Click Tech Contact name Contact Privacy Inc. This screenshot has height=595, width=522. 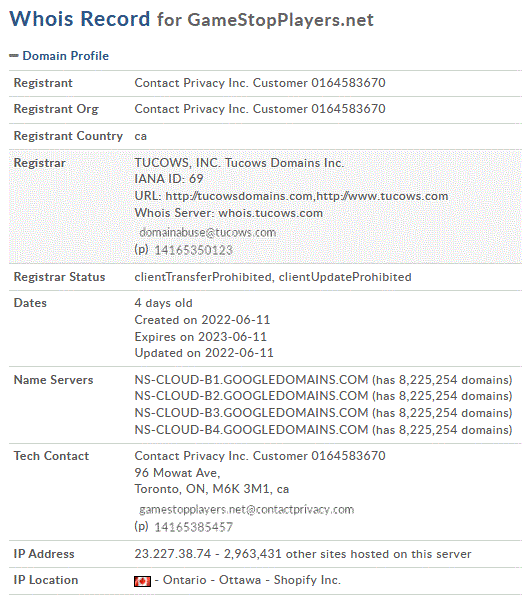[x=260, y=456]
